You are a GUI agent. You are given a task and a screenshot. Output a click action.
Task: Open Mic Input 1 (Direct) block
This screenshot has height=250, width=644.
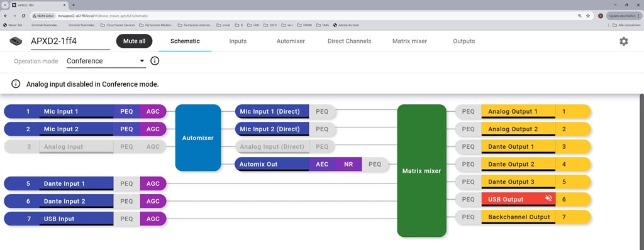pos(272,111)
